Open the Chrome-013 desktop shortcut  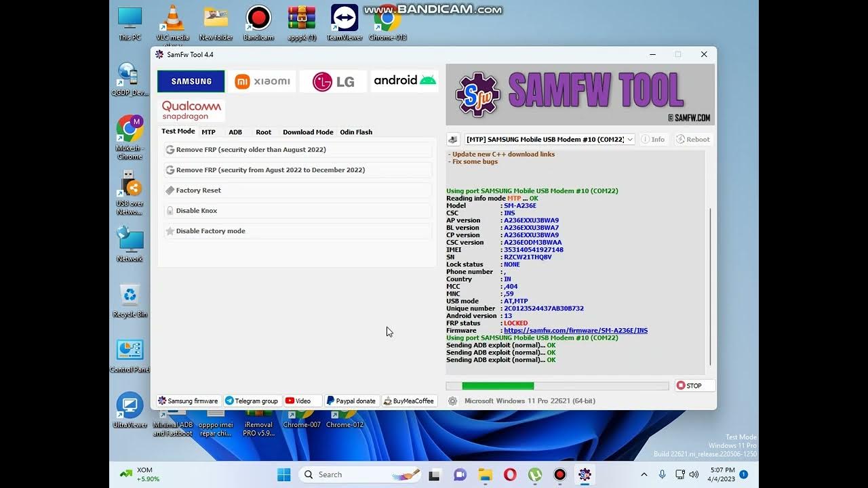click(x=388, y=24)
